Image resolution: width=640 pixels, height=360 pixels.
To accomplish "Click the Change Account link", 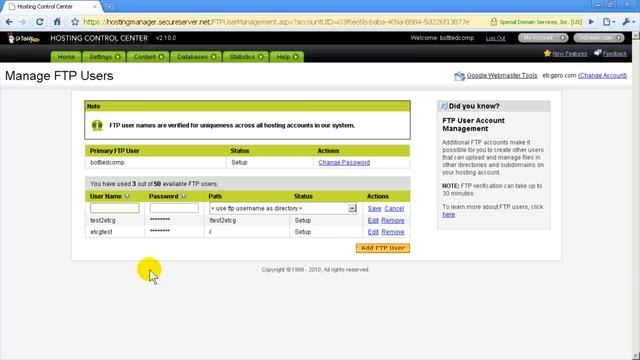I will click(x=602, y=76).
